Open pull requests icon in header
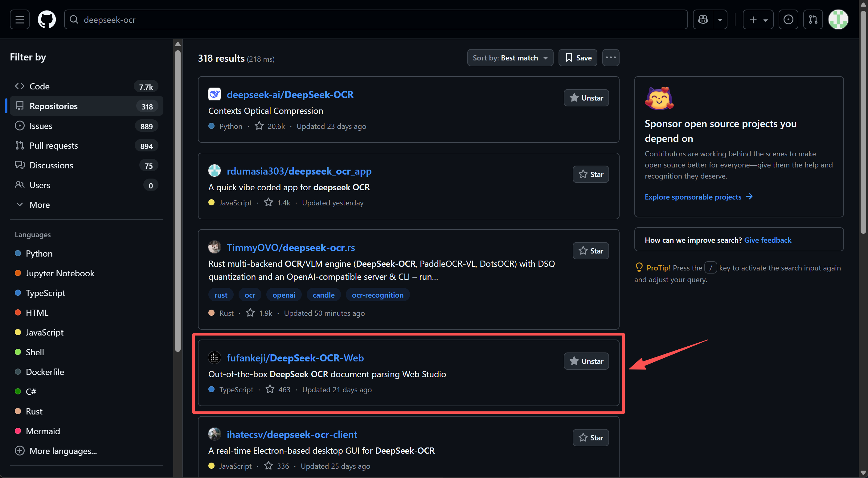The height and width of the screenshot is (478, 868). click(x=813, y=19)
